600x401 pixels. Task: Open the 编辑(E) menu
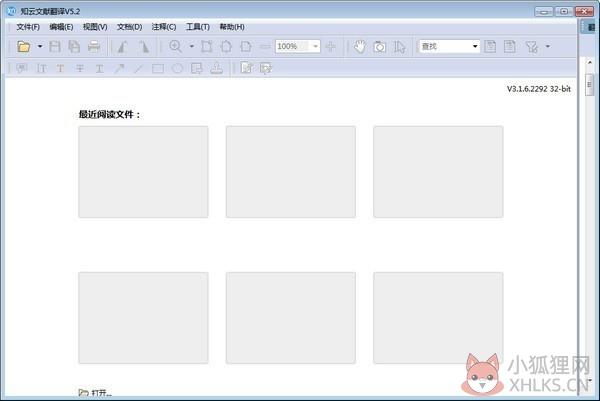tap(61, 27)
